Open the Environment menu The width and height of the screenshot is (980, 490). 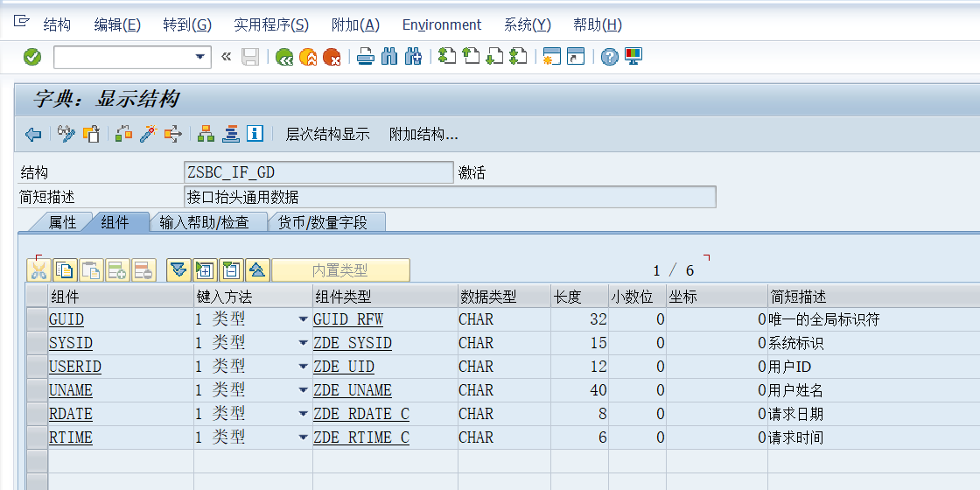pyautogui.click(x=442, y=25)
